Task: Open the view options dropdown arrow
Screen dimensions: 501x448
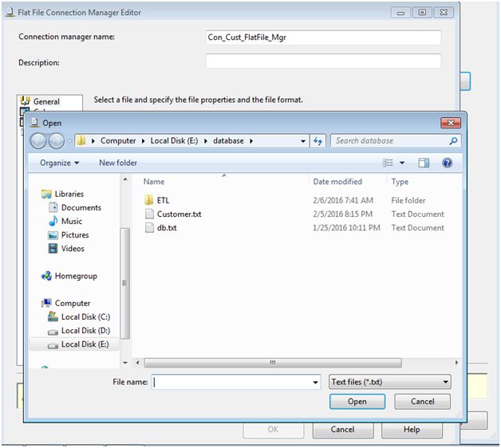Action: point(402,163)
